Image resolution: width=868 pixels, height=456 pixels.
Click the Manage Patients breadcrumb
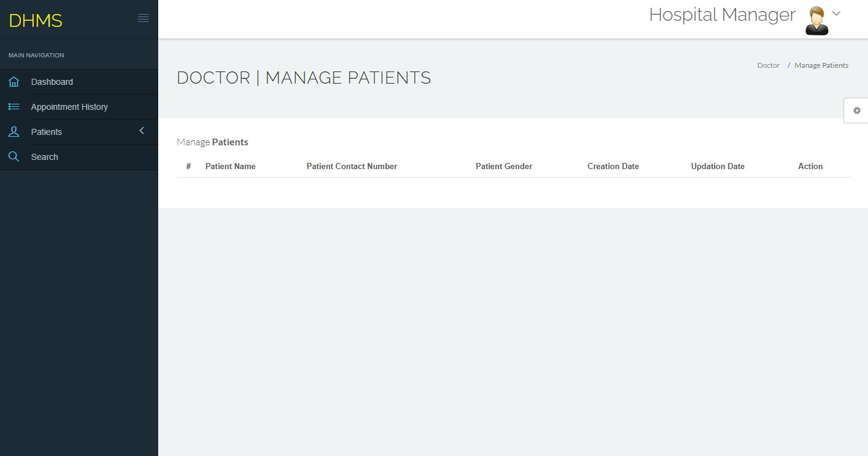tap(821, 65)
